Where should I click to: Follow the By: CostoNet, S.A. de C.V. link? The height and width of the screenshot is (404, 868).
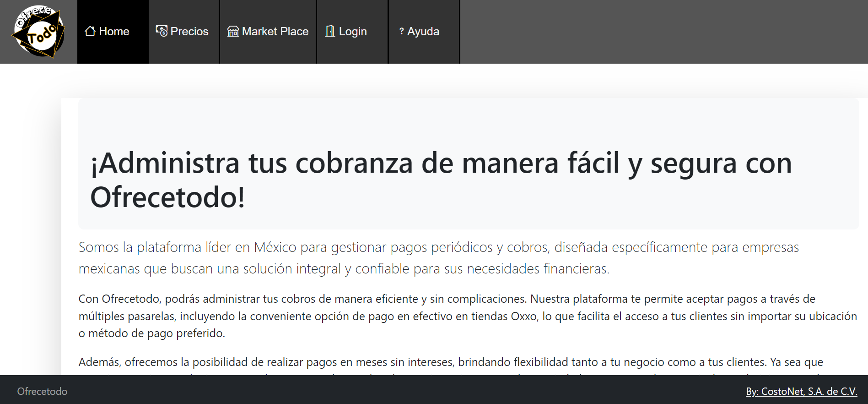click(x=801, y=391)
